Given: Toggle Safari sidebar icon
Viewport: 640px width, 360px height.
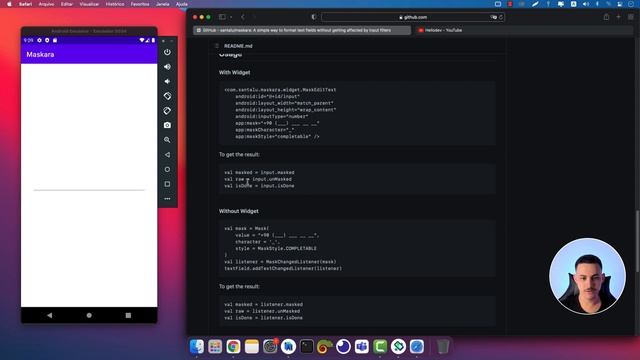Looking at the screenshot, I should pyautogui.click(x=222, y=17).
